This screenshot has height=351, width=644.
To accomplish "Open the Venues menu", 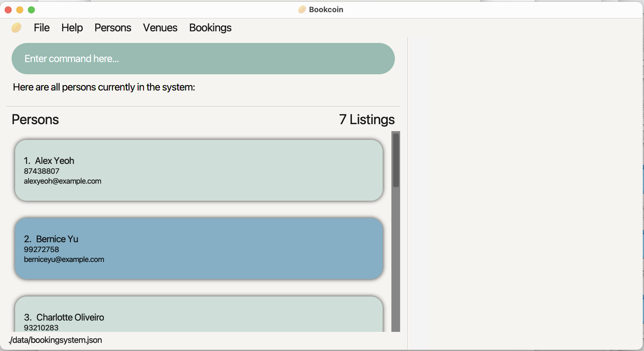I will (x=160, y=28).
